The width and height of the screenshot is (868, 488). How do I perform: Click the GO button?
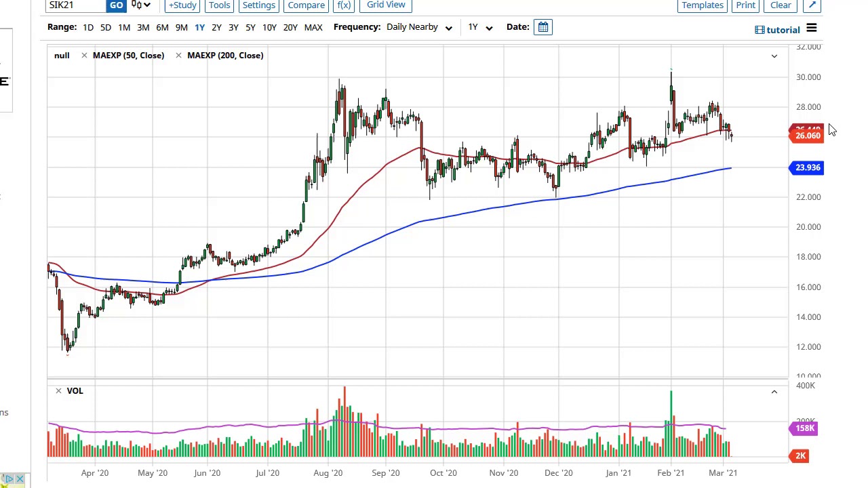tap(117, 5)
